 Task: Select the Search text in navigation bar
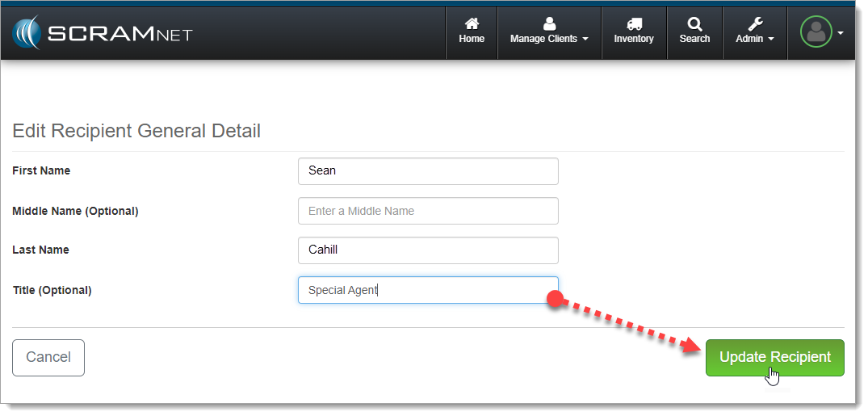694,39
